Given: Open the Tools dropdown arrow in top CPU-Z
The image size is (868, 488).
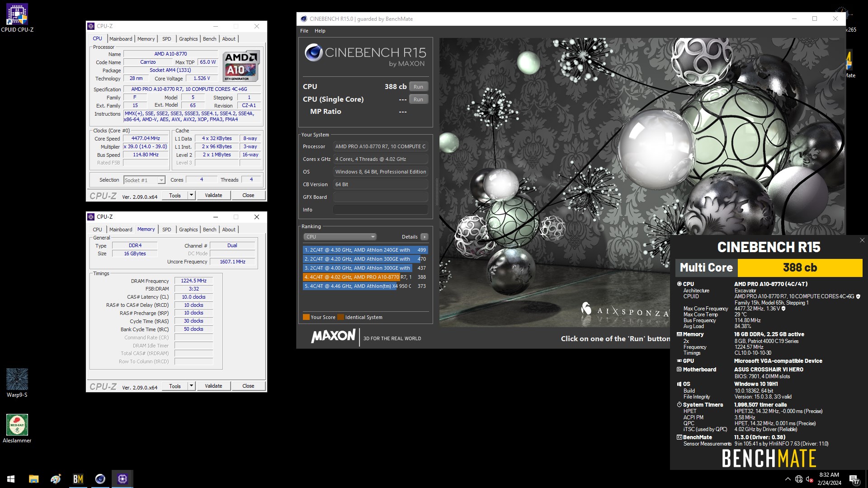Looking at the screenshot, I should coord(191,195).
